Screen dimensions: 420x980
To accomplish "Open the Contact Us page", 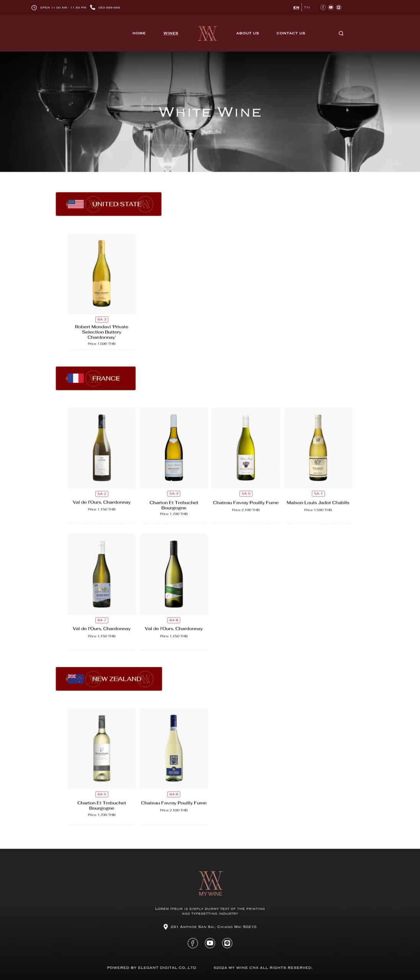I will (x=291, y=33).
